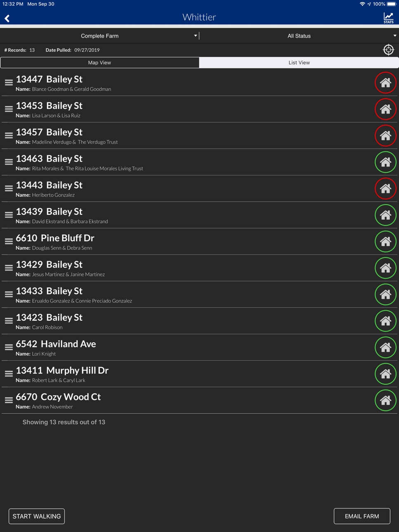399x532 pixels.
Task: Tap red house icon for 13443 Bailey St
Action: pos(385,188)
